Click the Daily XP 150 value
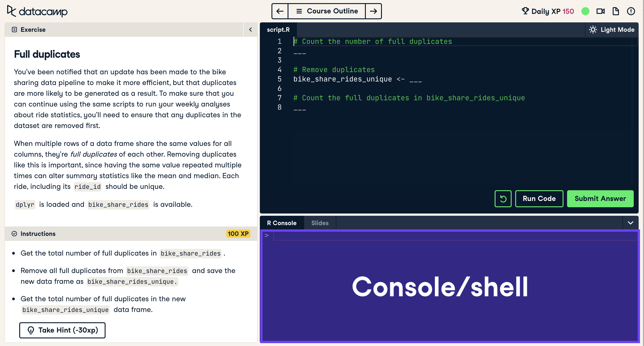This screenshot has height=346, width=644. (568, 11)
